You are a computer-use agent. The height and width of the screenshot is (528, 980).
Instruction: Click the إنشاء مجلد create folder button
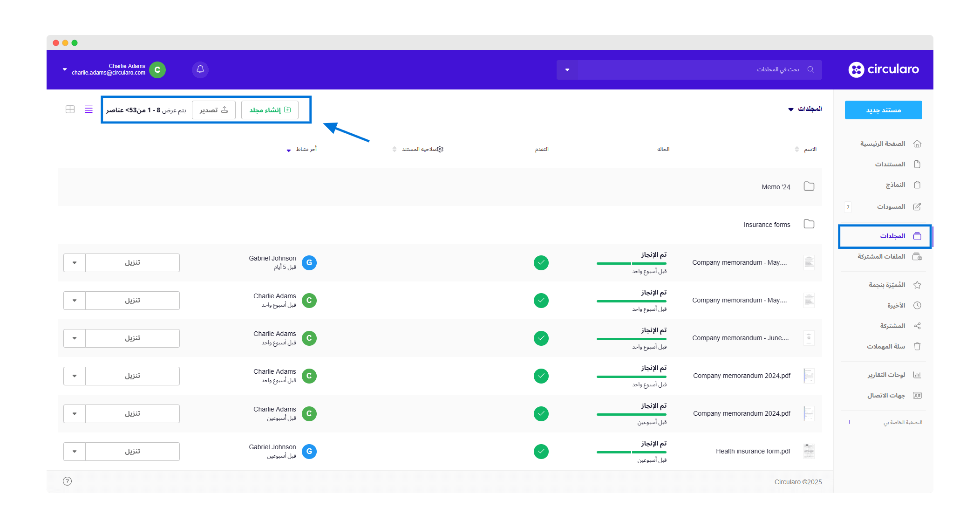pos(270,110)
